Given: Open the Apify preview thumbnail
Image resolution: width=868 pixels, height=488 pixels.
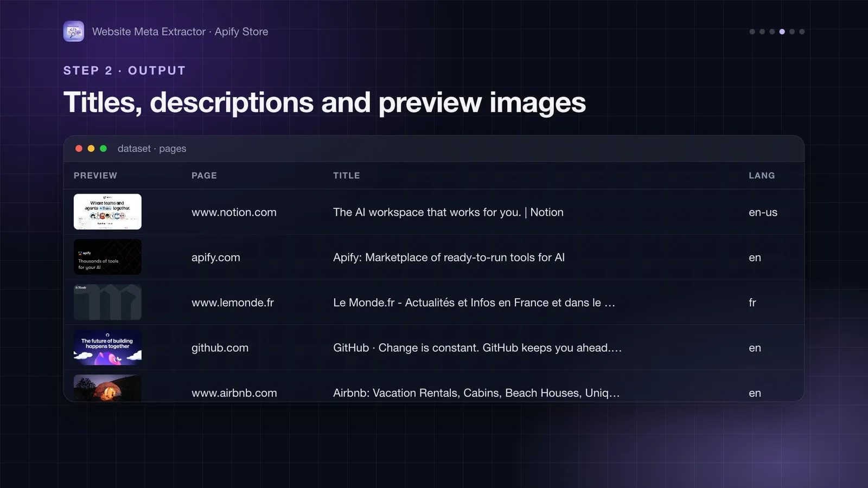Looking at the screenshot, I should click(107, 257).
